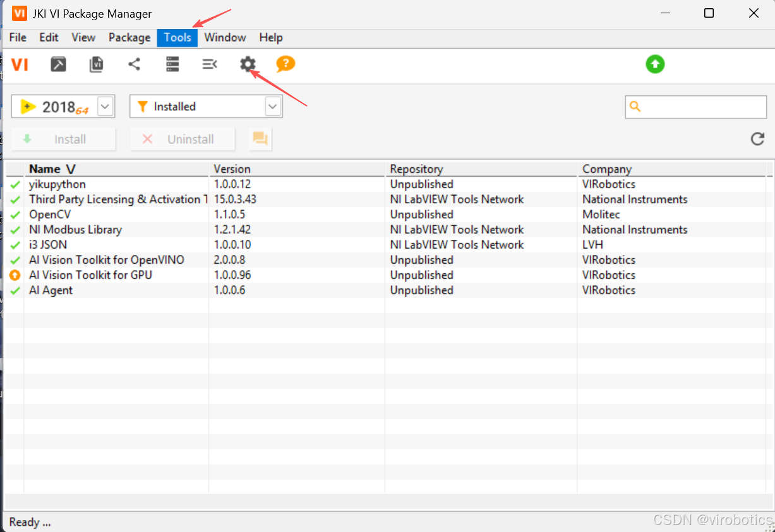Click the JKI VI title bar icon
This screenshot has height=532, width=775.
[x=20, y=13]
